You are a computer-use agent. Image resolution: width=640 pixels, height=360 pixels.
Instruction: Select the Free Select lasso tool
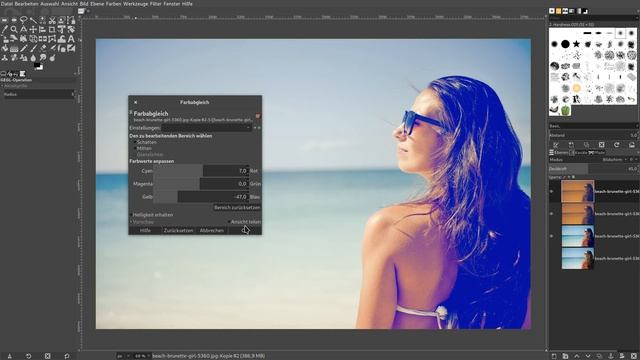(24, 20)
